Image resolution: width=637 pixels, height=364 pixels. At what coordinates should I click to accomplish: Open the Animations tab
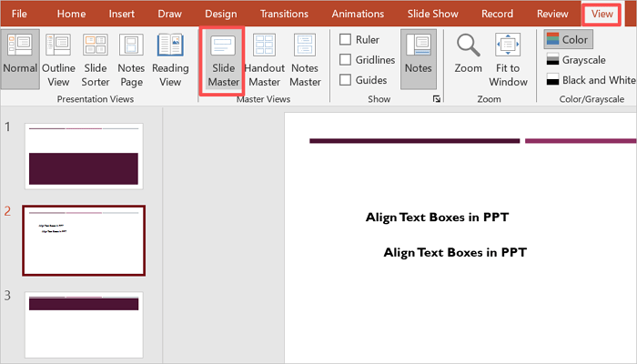pyautogui.click(x=358, y=14)
